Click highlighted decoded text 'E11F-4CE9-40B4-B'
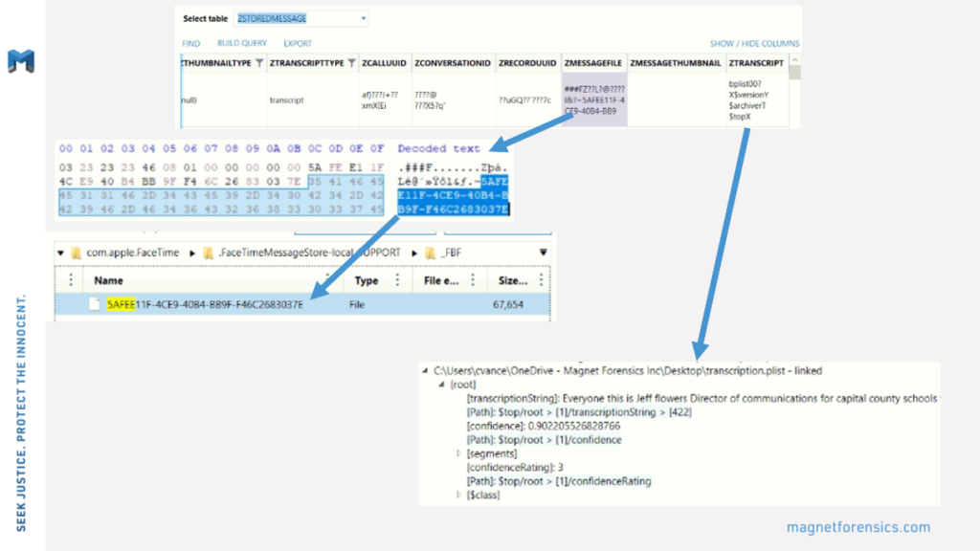 tap(453, 195)
